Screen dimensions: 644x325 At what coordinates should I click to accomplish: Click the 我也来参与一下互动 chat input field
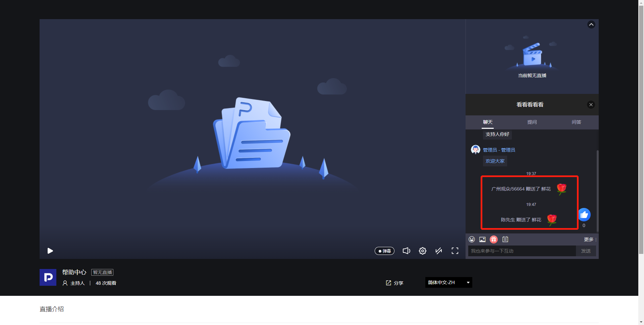tap(522, 251)
